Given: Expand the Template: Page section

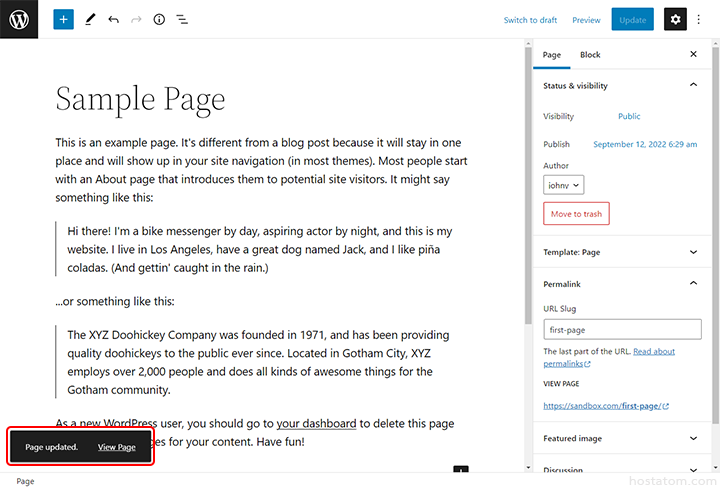Looking at the screenshot, I should point(693,254).
